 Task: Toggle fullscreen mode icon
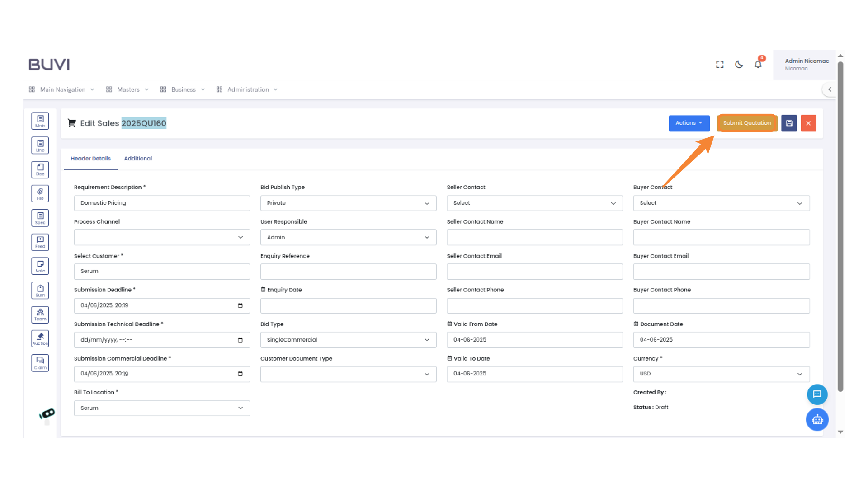720,65
